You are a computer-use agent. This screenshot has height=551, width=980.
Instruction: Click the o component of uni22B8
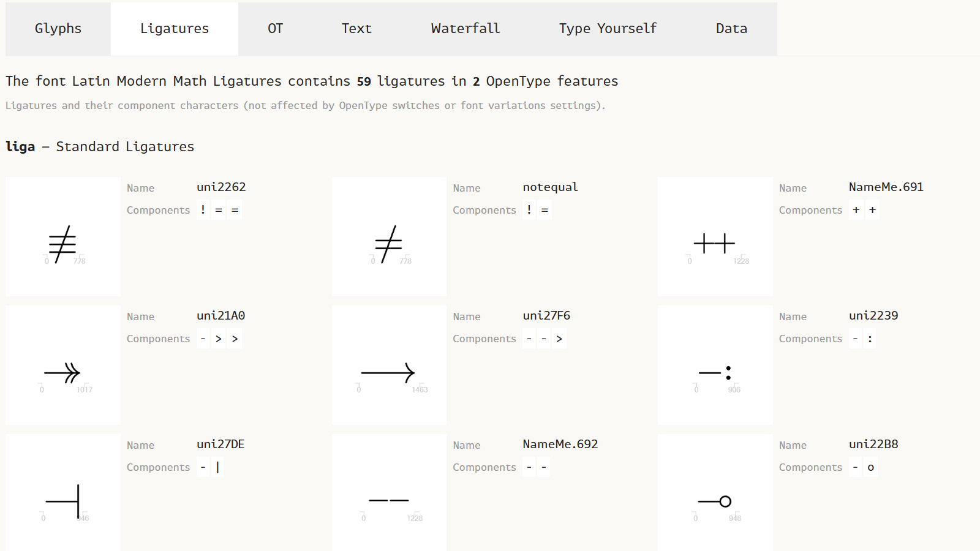pos(871,467)
